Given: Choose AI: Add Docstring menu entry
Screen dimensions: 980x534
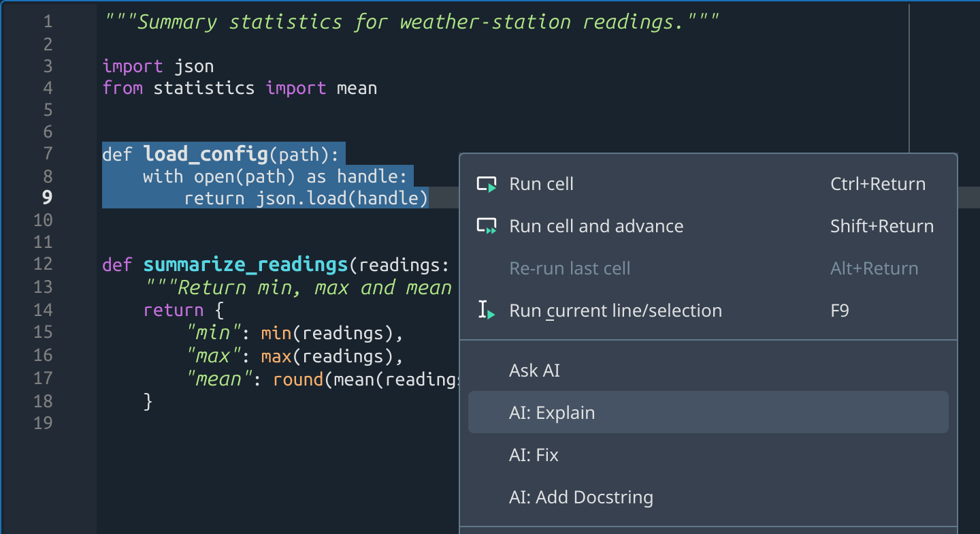Looking at the screenshot, I should coord(708,497).
